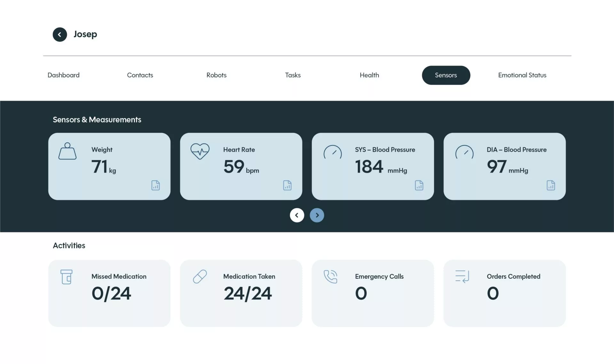Click the Emergency Calls phone icon
Viewport: 614px width, 364px height.
[330, 277]
